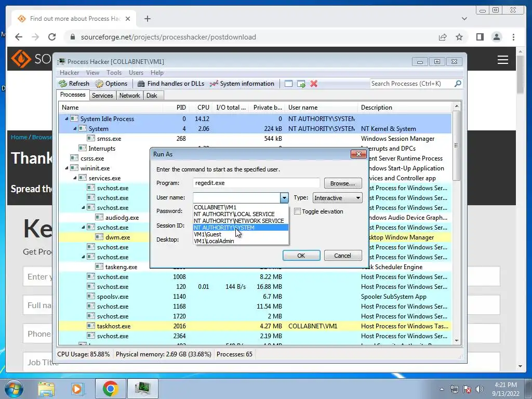The image size is (532, 399).
Task: Click the Search Processes field
Action: click(x=412, y=84)
